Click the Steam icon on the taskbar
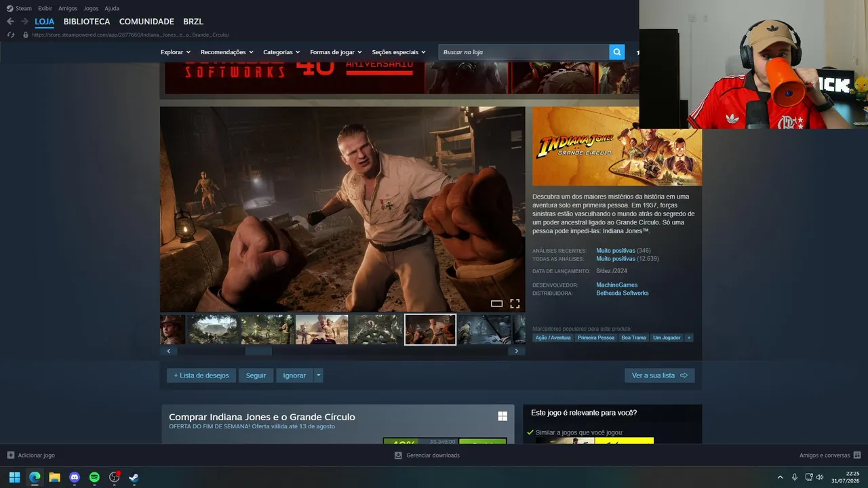The image size is (868, 488). (x=134, y=477)
